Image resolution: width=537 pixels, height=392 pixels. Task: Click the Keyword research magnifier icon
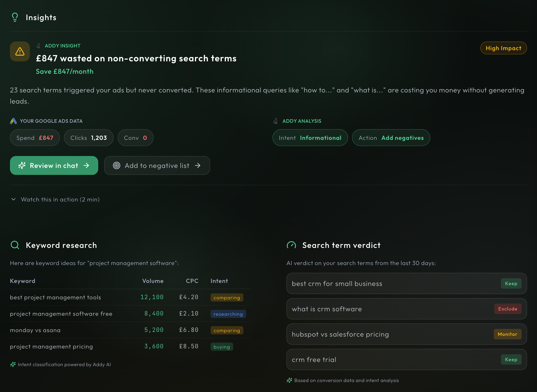15,245
